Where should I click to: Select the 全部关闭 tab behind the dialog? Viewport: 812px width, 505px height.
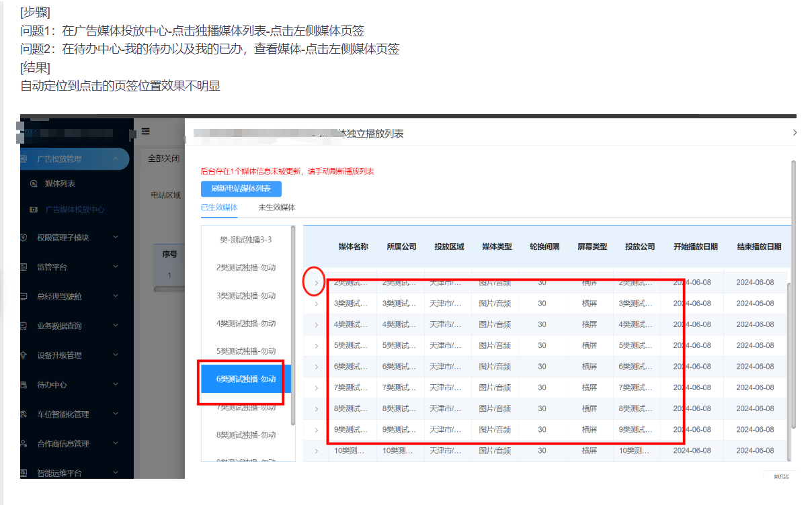[164, 158]
